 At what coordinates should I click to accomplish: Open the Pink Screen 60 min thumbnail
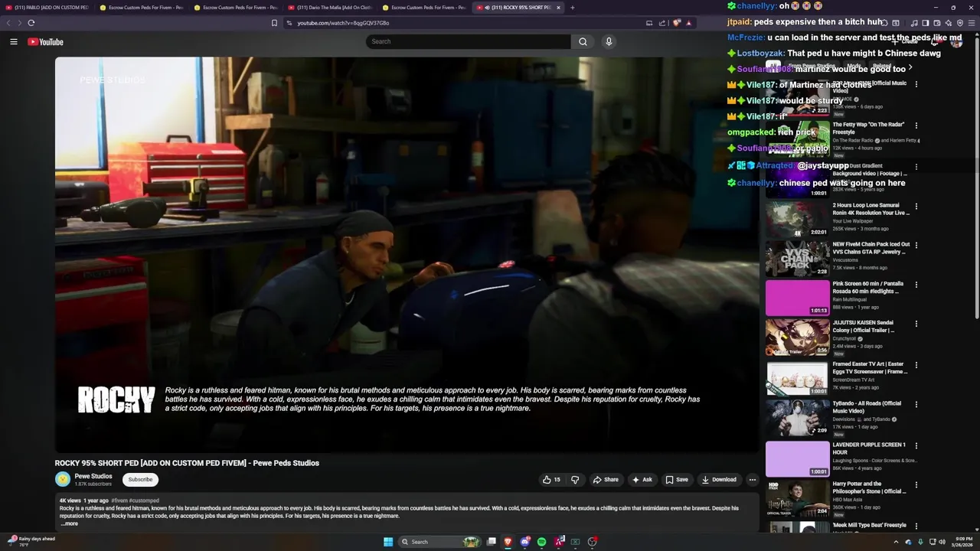(797, 298)
